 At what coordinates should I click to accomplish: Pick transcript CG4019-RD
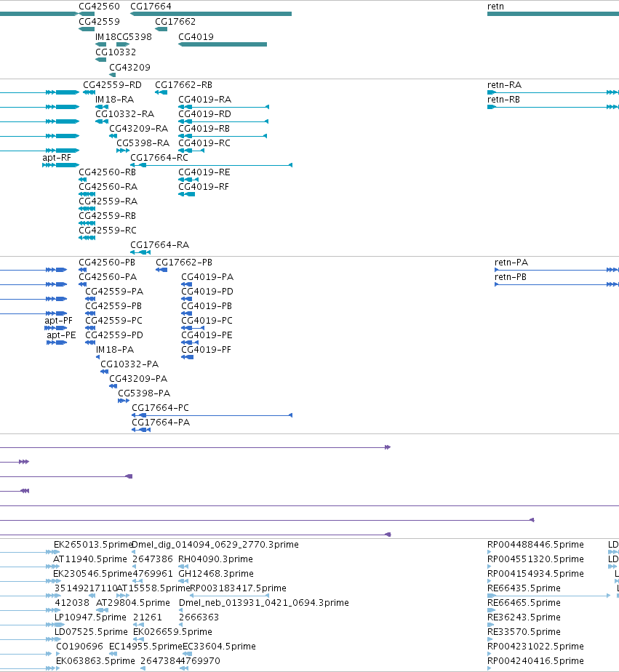click(x=204, y=114)
